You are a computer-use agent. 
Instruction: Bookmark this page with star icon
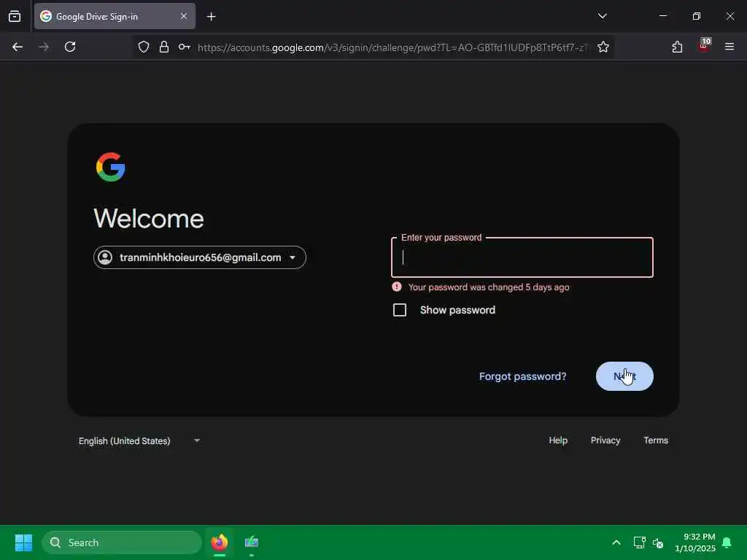coord(603,47)
